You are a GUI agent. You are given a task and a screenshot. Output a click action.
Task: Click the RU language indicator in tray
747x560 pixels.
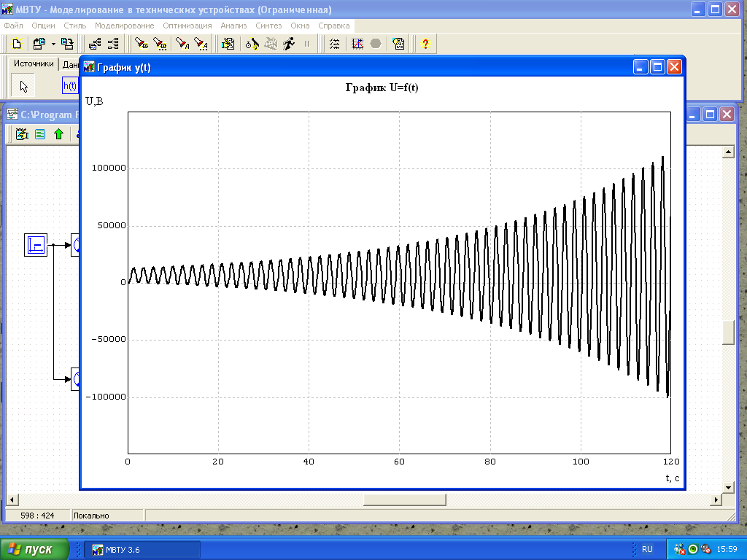point(647,549)
